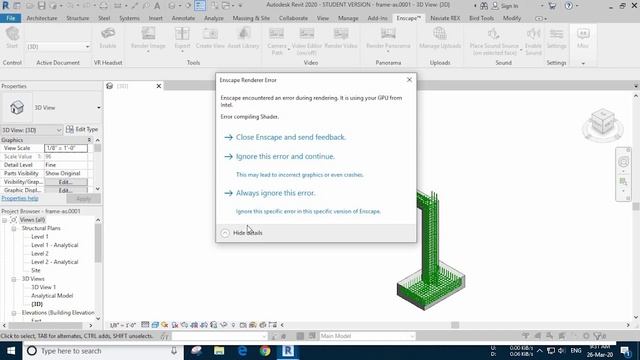Open the Main Model dropdown
Viewport: 640px width, 360px height.
tap(367, 336)
